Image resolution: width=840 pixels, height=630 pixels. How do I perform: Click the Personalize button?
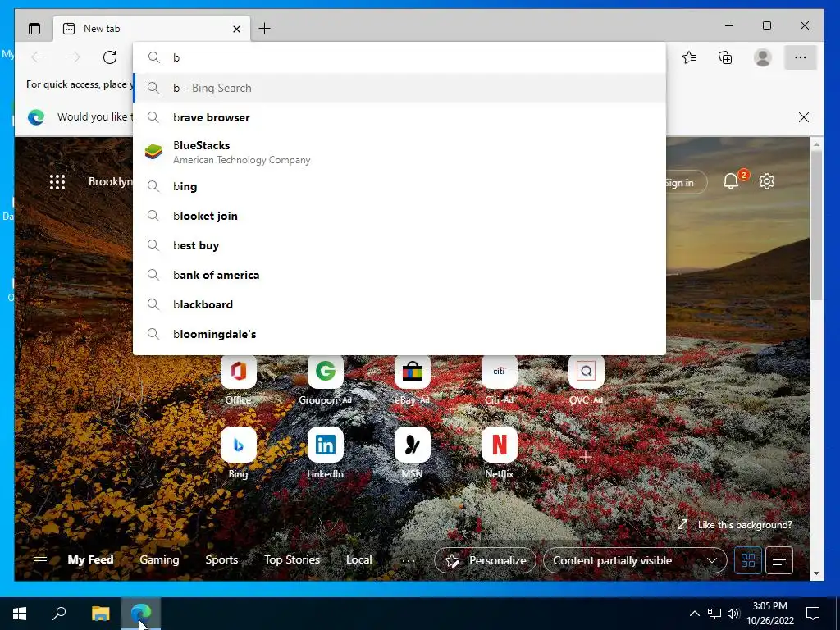[x=486, y=560]
